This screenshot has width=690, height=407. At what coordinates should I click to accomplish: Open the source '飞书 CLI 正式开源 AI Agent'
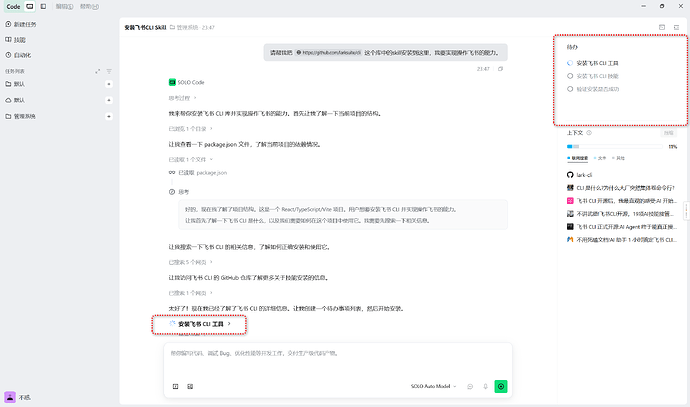(x=621, y=227)
